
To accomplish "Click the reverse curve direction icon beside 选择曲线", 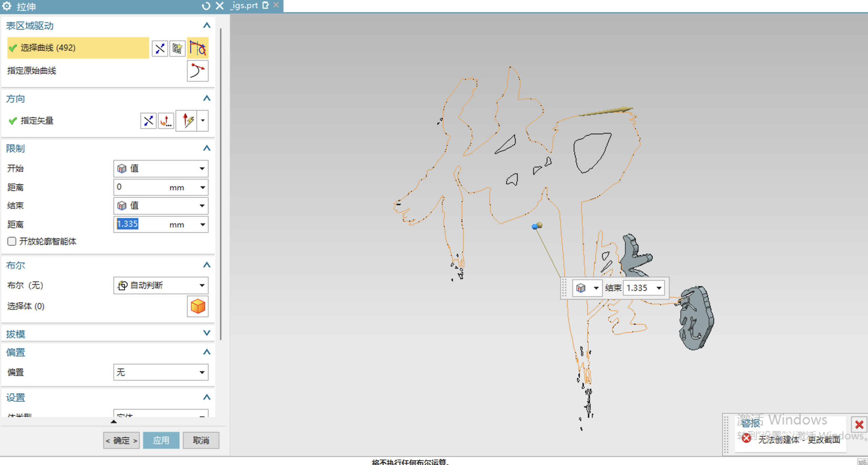I will tap(160, 48).
